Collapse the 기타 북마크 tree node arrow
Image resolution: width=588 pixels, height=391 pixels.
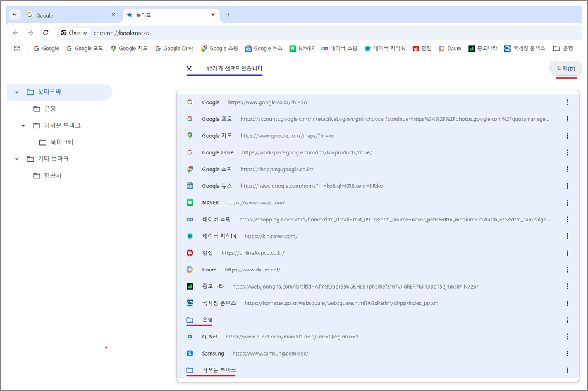[x=17, y=159]
